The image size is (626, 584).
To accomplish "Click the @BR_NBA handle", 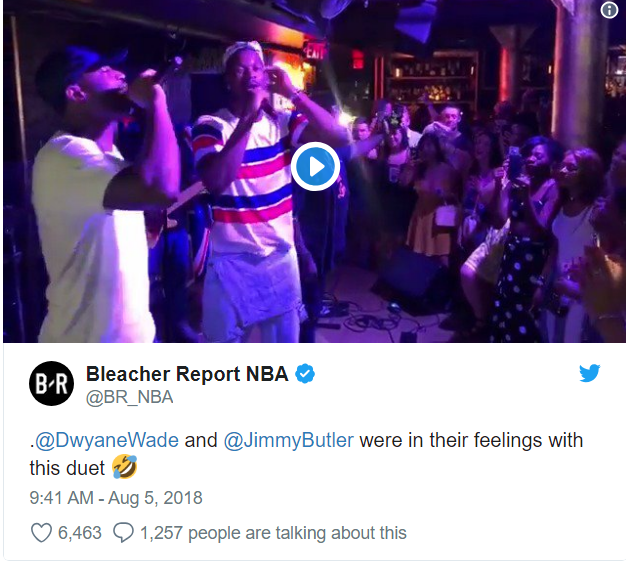I will pyautogui.click(x=130, y=397).
